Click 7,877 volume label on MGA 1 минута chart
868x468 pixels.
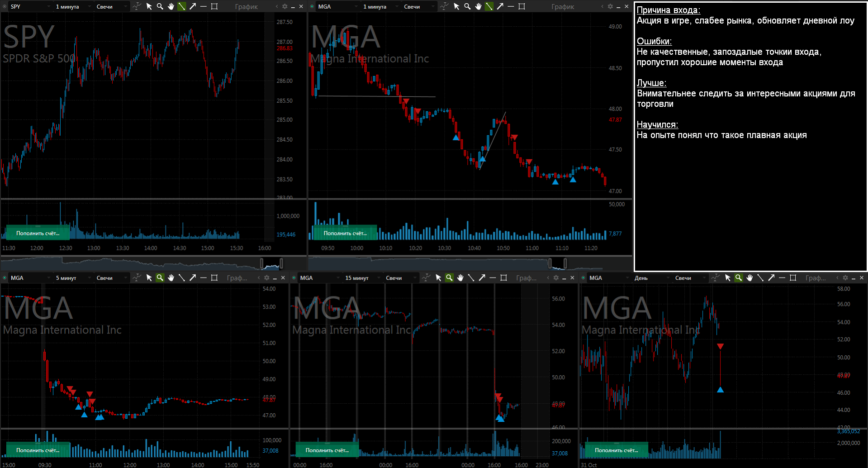pyautogui.click(x=615, y=234)
